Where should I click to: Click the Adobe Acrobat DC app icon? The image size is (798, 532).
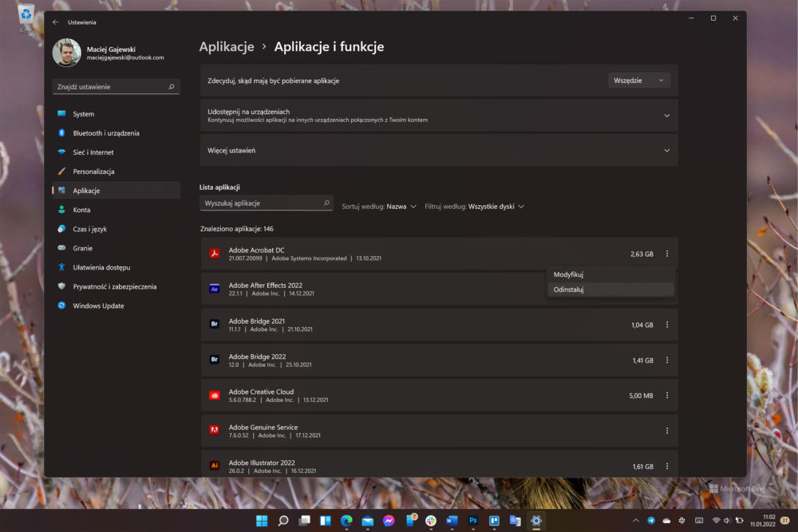point(215,254)
